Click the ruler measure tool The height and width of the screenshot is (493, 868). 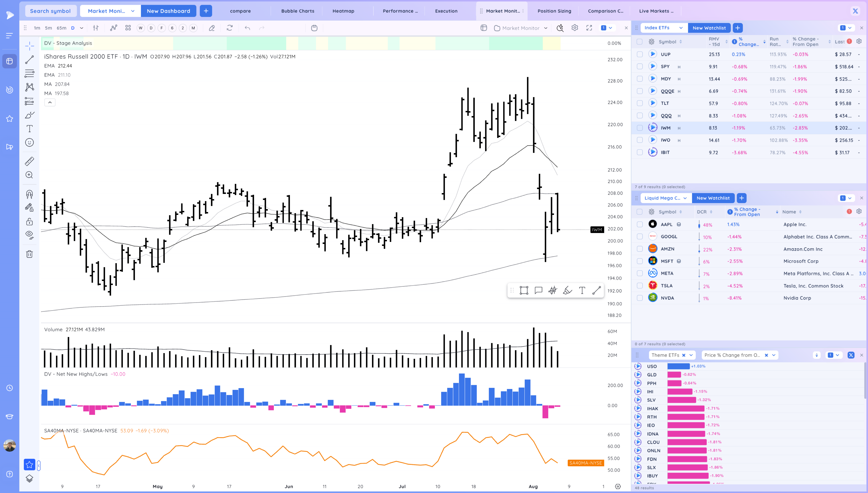[30, 161]
